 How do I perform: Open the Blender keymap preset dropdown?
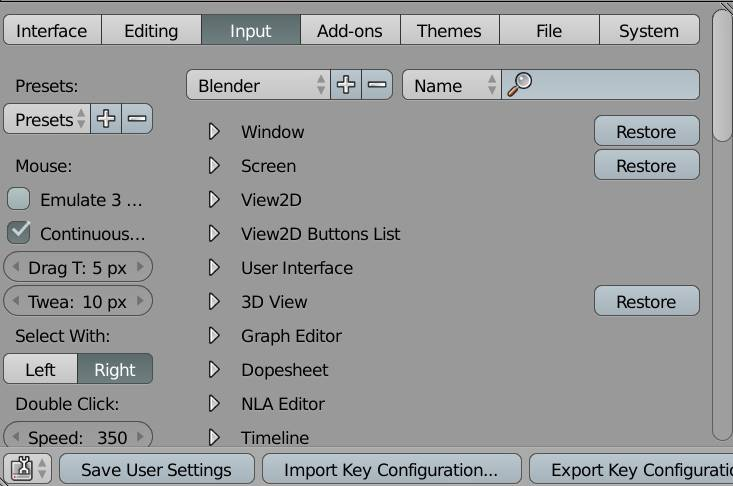(258, 85)
